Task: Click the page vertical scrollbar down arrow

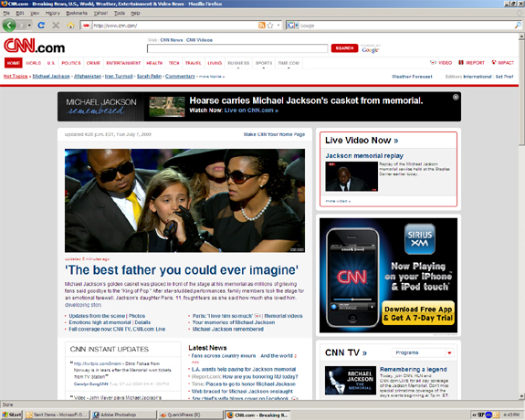Action: click(x=521, y=396)
